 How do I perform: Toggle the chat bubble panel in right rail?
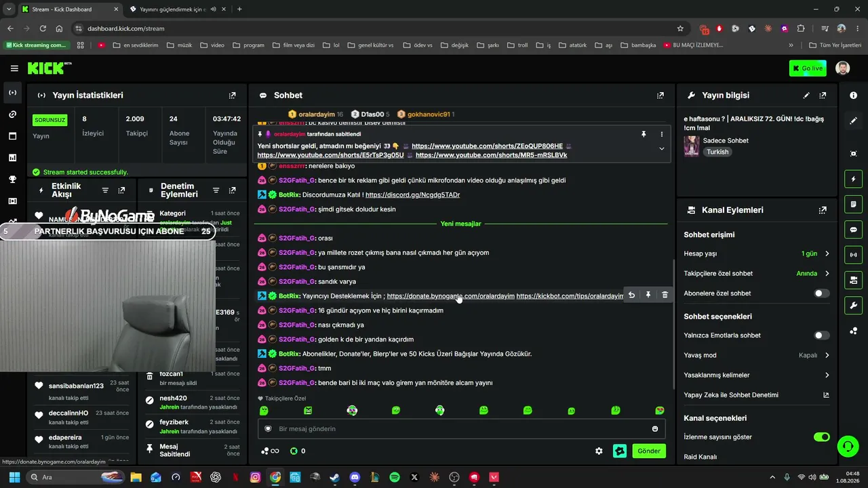[x=853, y=229]
